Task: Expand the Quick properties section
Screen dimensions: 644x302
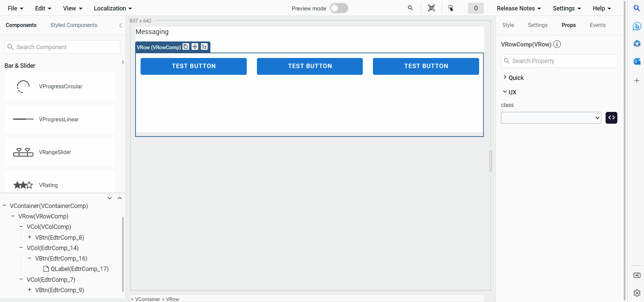Action: tap(505, 78)
